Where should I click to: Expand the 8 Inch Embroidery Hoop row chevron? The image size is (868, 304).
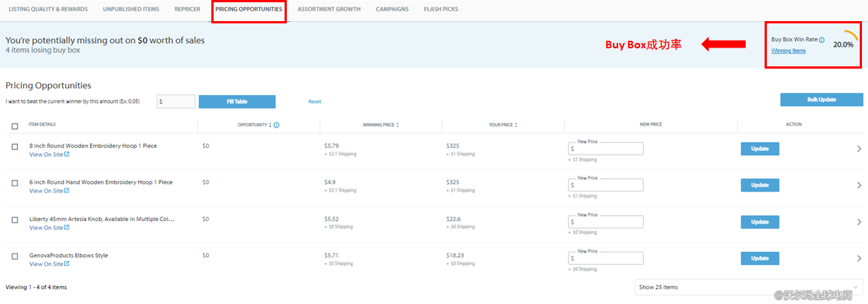[x=859, y=149]
